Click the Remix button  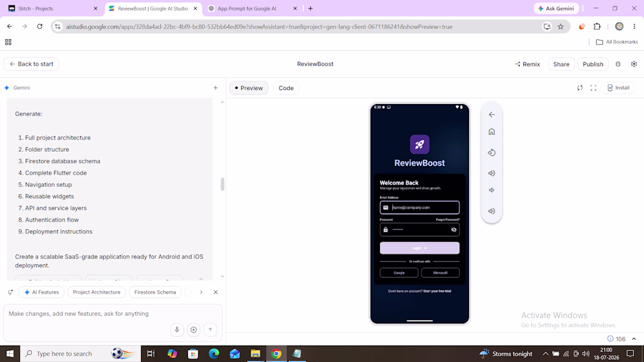(x=527, y=64)
